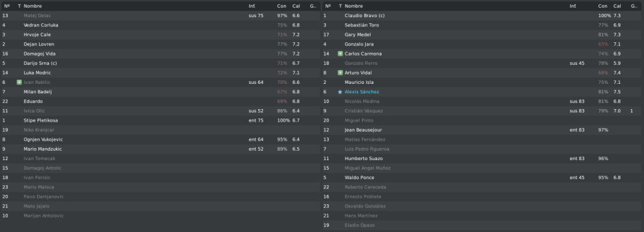
Task: Click Stipe Pletikosa's 100% condition value
Action: (283, 120)
